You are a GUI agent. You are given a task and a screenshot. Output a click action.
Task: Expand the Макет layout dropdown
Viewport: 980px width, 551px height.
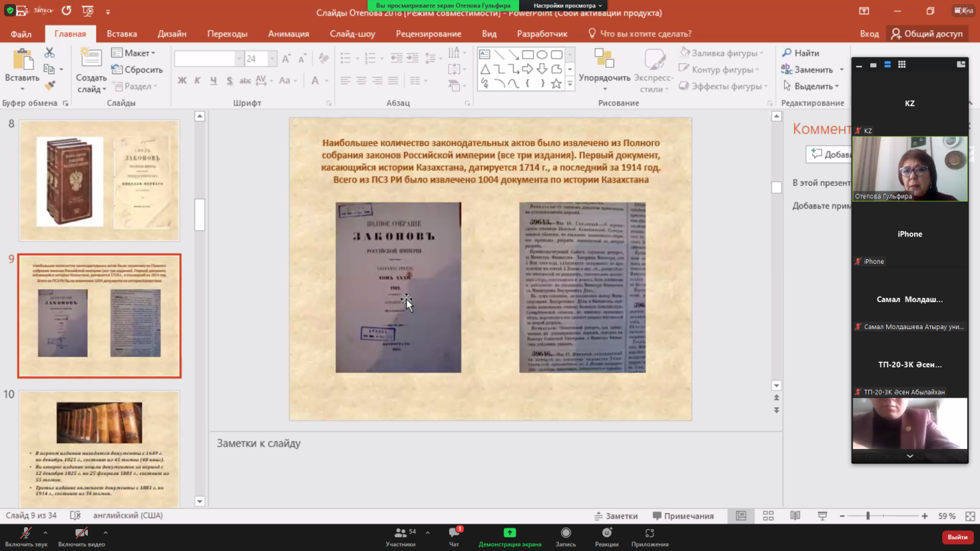134,53
